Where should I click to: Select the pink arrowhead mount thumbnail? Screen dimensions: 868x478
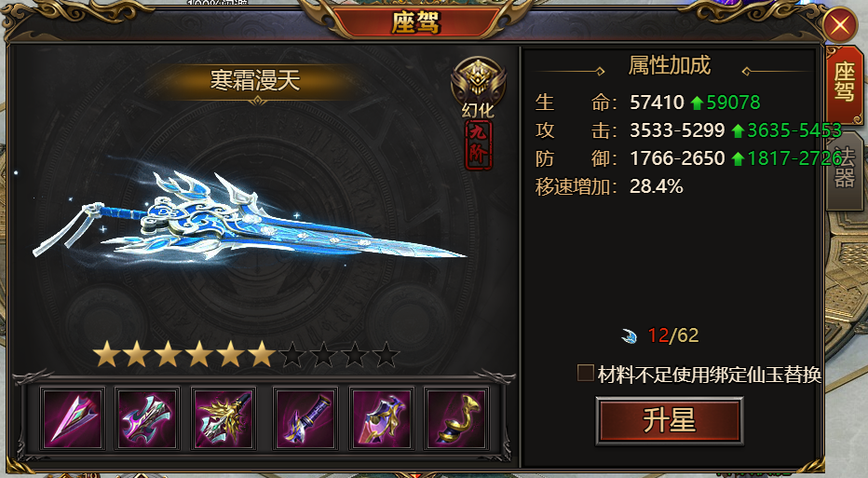tap(73, 418)
